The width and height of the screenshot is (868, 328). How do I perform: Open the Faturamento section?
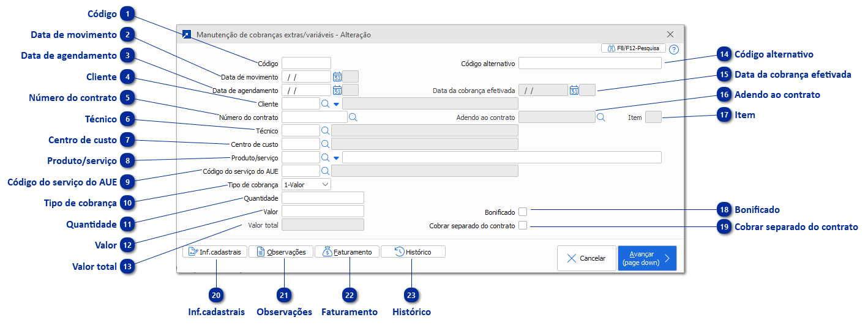click(347, 252)
